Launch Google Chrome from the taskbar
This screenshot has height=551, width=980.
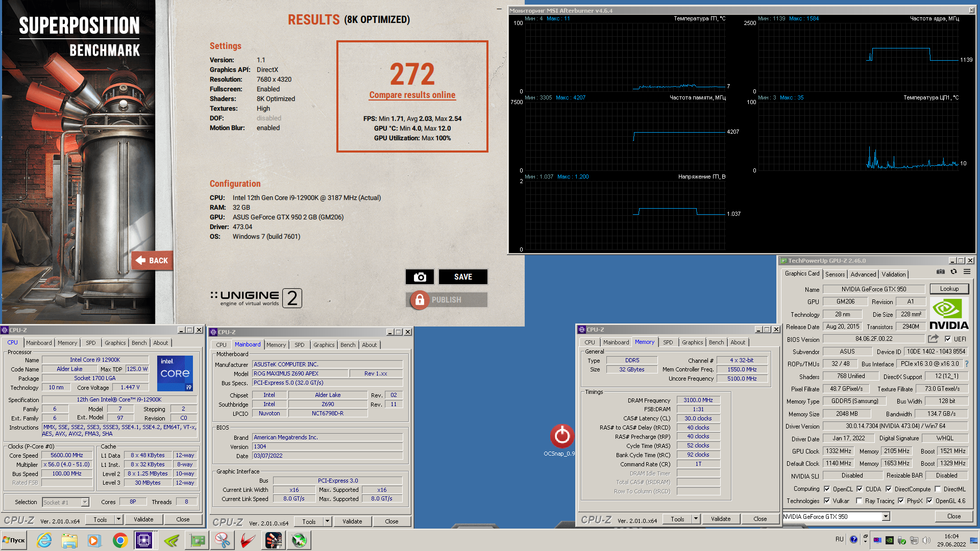120,540
